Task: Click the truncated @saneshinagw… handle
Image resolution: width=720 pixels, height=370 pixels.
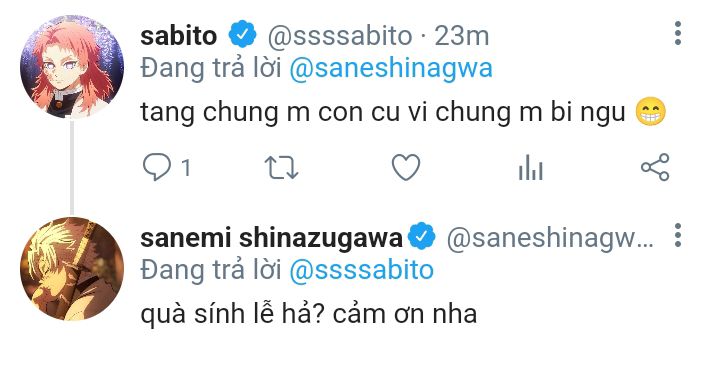Action: [550, 239]
